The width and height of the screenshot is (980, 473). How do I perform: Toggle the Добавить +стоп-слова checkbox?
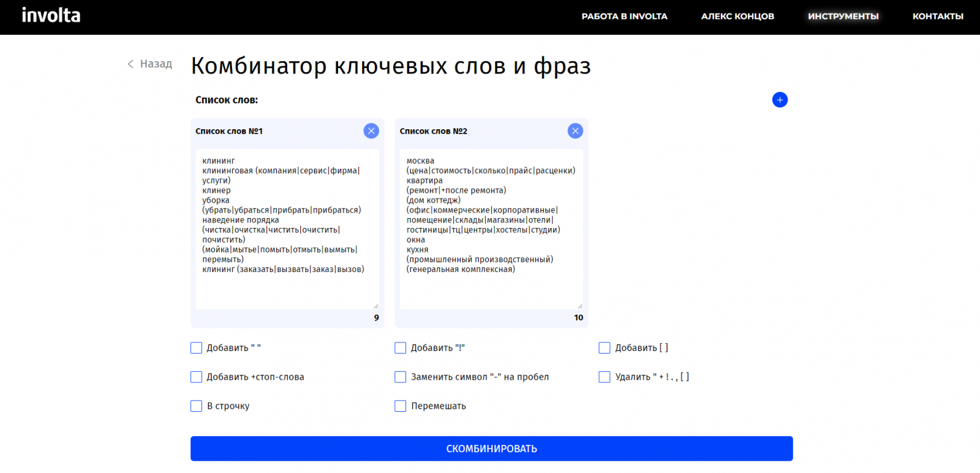[x=196, y=377]
